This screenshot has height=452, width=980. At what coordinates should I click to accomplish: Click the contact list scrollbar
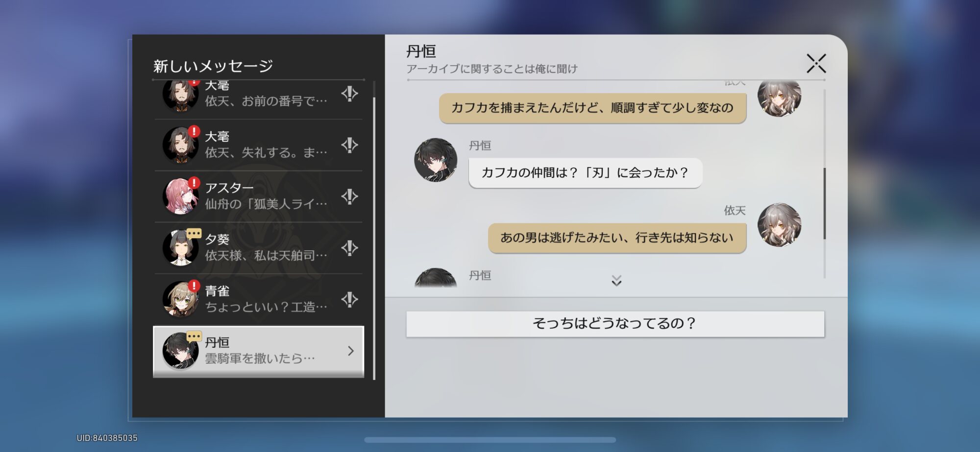[374, 230]
